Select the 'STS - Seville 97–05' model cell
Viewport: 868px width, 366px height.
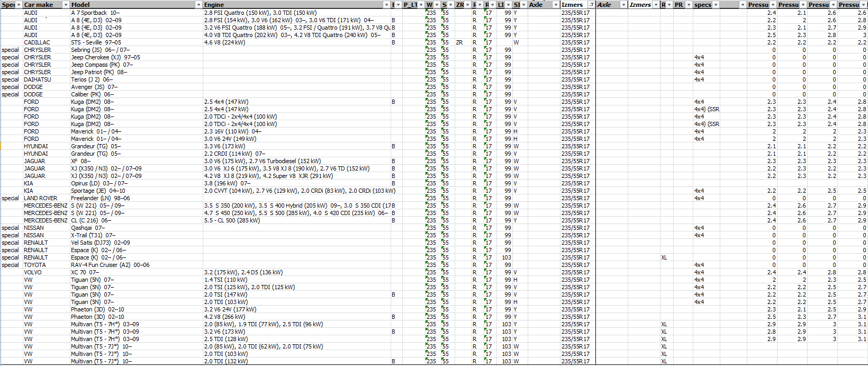136,42
